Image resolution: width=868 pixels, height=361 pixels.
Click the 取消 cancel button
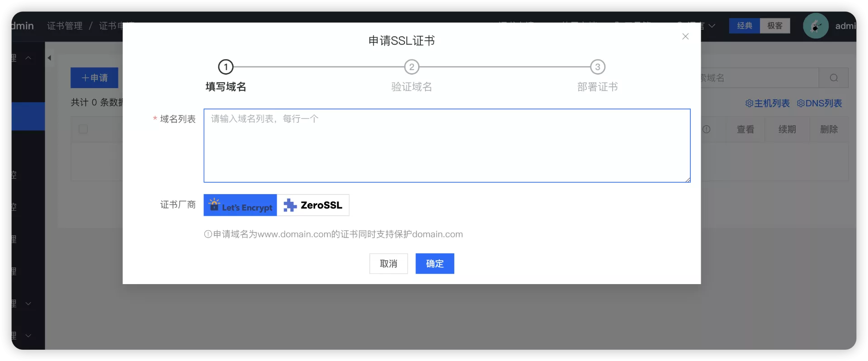click(x=388, y=263)
